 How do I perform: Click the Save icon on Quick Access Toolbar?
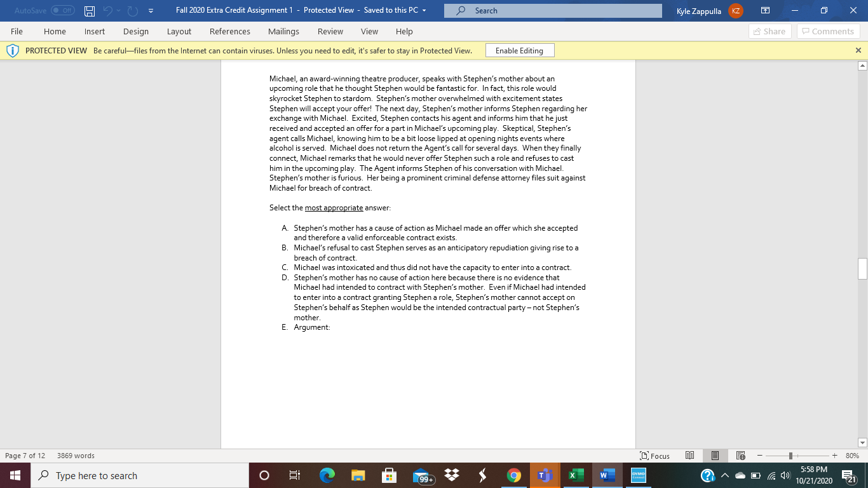[88, 10]
